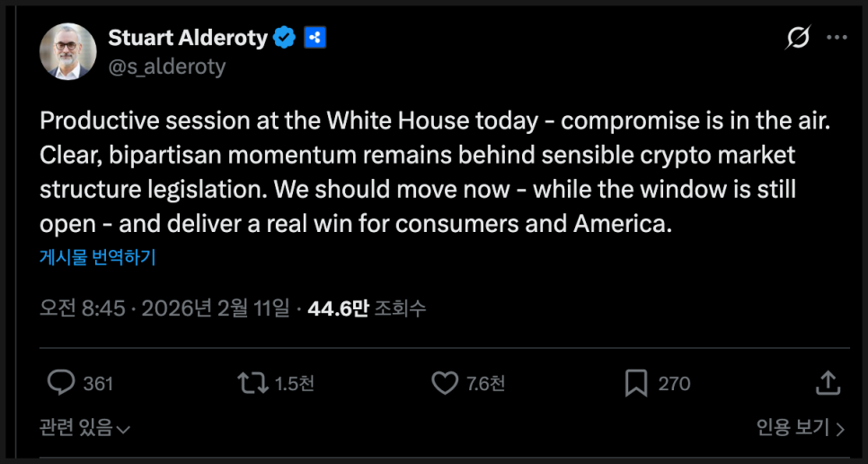Open Stuart Alderoty's profile picture

pyautogui.click(x=67, y=51)
